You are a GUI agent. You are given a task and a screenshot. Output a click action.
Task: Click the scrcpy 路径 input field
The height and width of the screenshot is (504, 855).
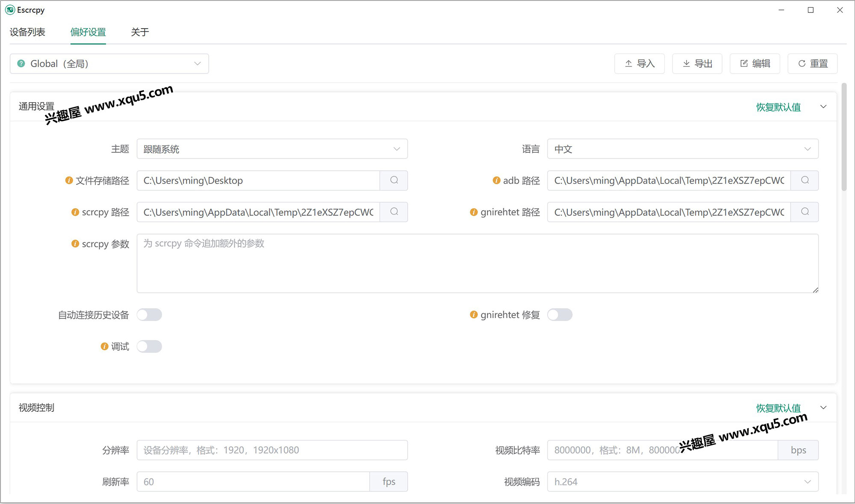pos(258,212)
